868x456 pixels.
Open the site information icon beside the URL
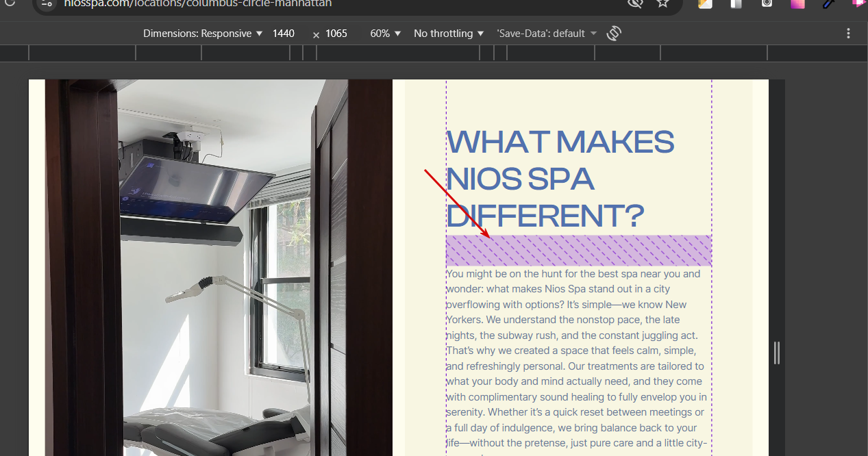pyautogui.click(x=47, y=3)
